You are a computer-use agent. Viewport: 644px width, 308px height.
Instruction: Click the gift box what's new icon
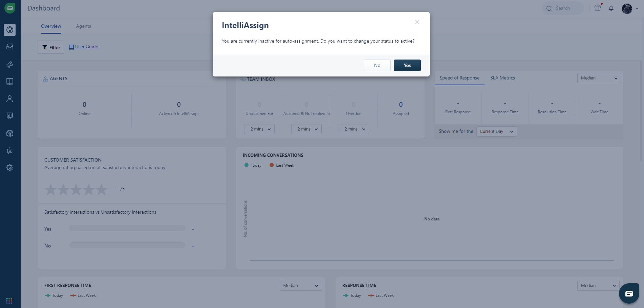598,8
